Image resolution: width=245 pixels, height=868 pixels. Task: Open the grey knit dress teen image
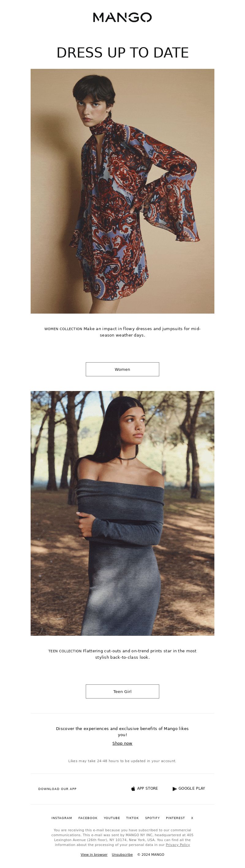point(123,513)
